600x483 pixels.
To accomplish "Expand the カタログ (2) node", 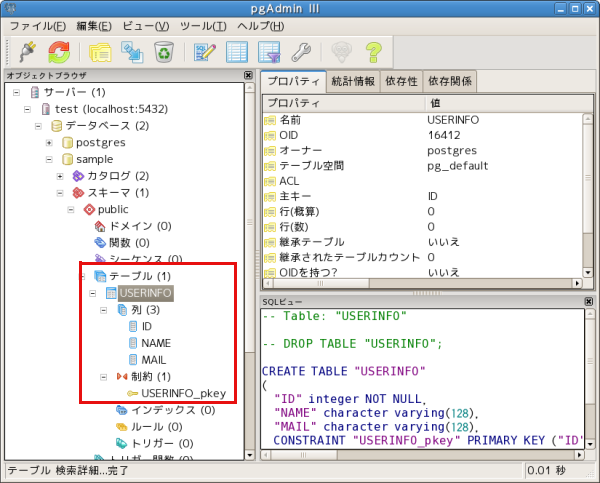I will click(60, 176).
